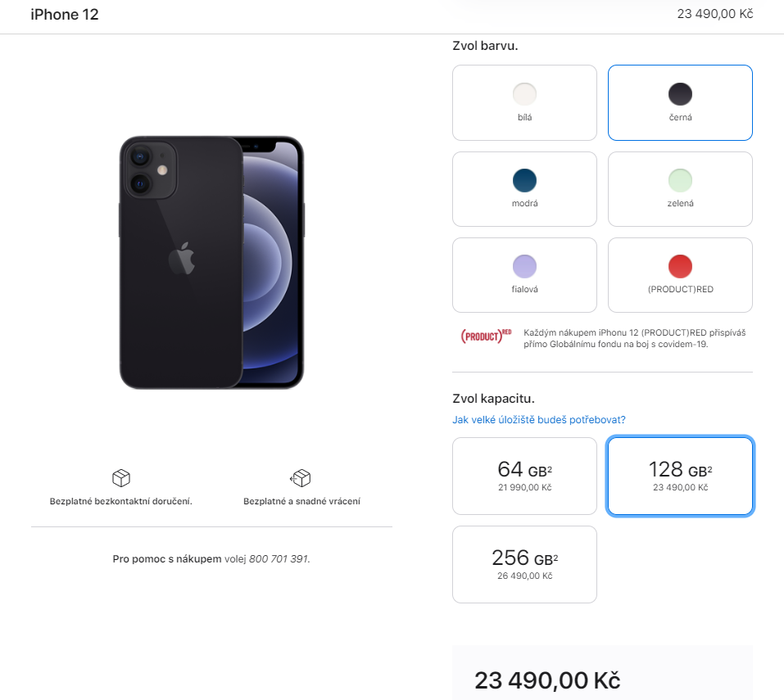Viewport: 784px width, 700px height.
Task: Open 'Jak velké úložiště budeš potřebovat?' link
Action: [539, 420]
